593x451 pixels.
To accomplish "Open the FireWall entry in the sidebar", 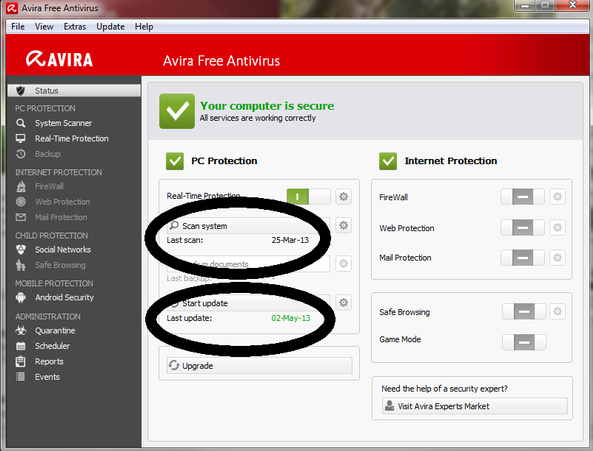I will [49, 186].
